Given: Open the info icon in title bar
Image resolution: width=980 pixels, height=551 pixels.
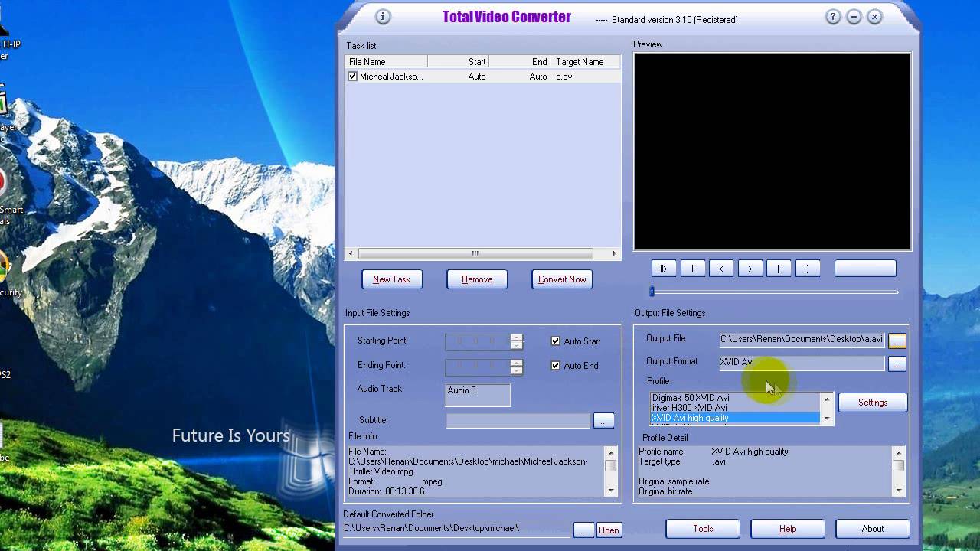Looking at the screenshot, I should click(383, 17).
